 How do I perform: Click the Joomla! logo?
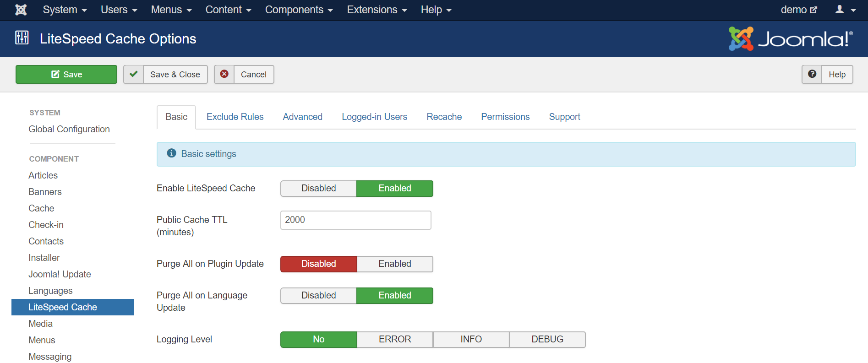coord(791,38)
